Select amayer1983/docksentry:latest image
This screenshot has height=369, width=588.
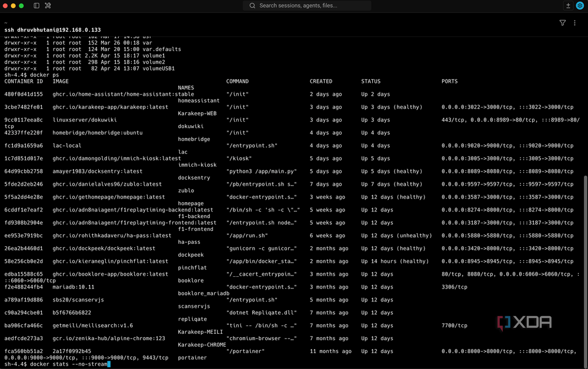pos(98,171)
